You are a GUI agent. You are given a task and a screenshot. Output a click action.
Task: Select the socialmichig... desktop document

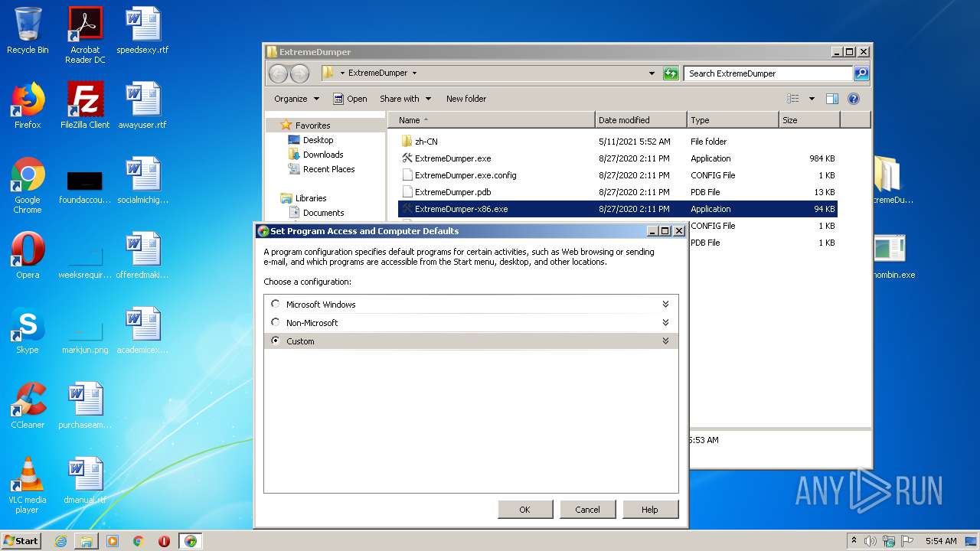pyautogui.click(x=142, y=181)
